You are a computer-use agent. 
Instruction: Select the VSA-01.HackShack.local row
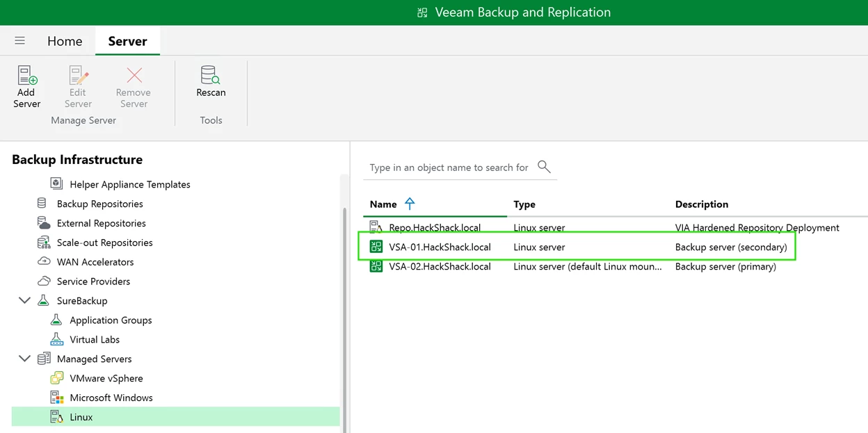pyautogui.click(x=440, y=247)
